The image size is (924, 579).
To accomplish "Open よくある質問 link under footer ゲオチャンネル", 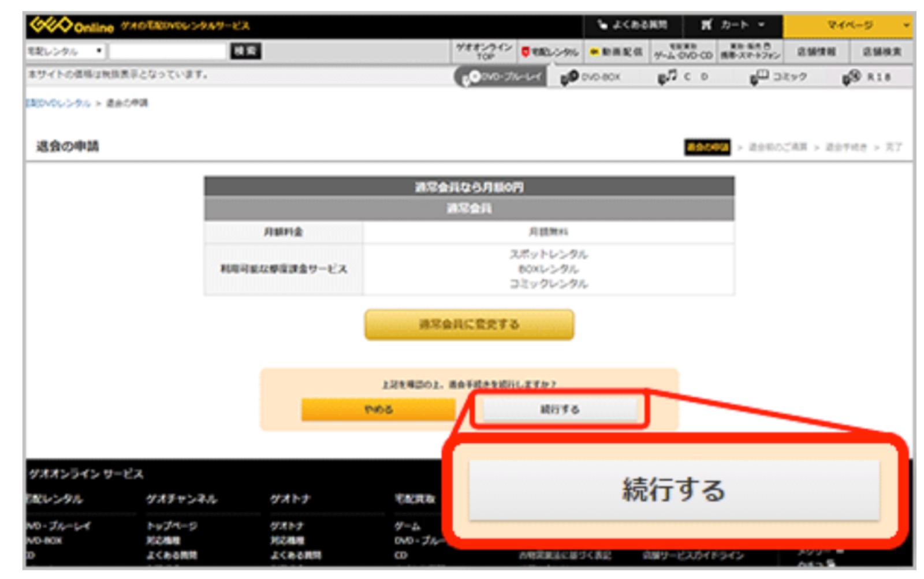I will [x=172, y=555].
